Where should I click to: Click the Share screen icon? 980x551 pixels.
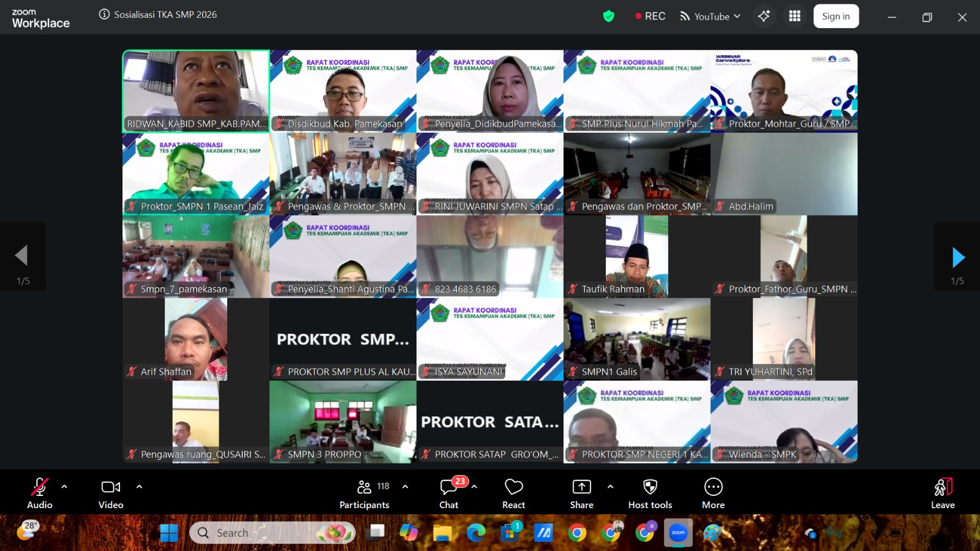click(x=581, y=487)
